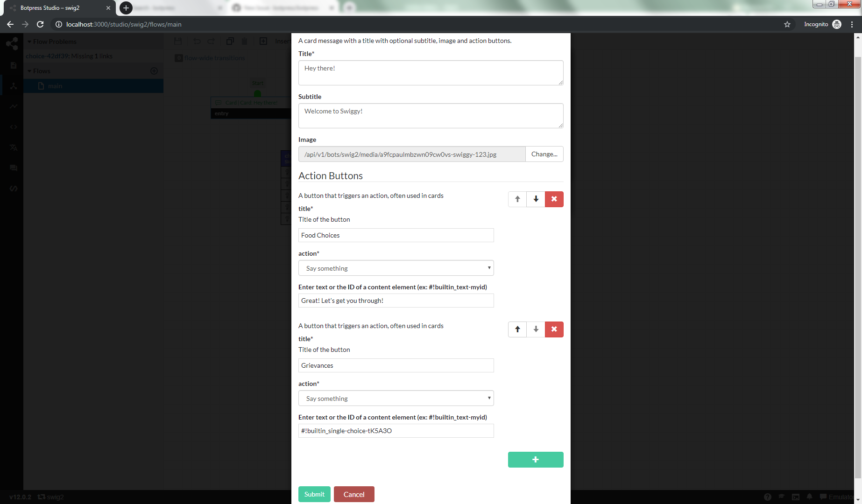Viewport: 862px width, 504px height.
Task: Click the redo icon in the toolbar
Action: coord(211,41)
